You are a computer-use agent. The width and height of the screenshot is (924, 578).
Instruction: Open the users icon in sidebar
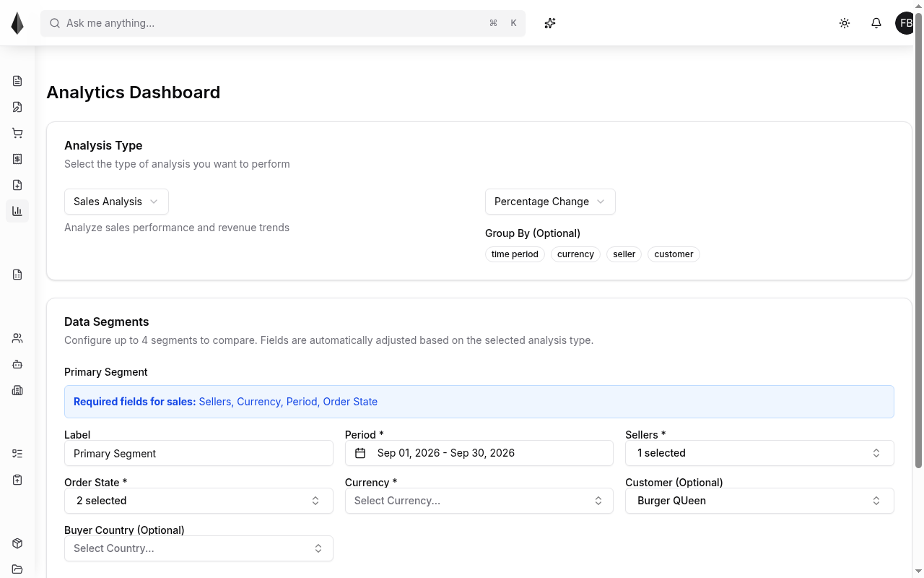point(17,338)
